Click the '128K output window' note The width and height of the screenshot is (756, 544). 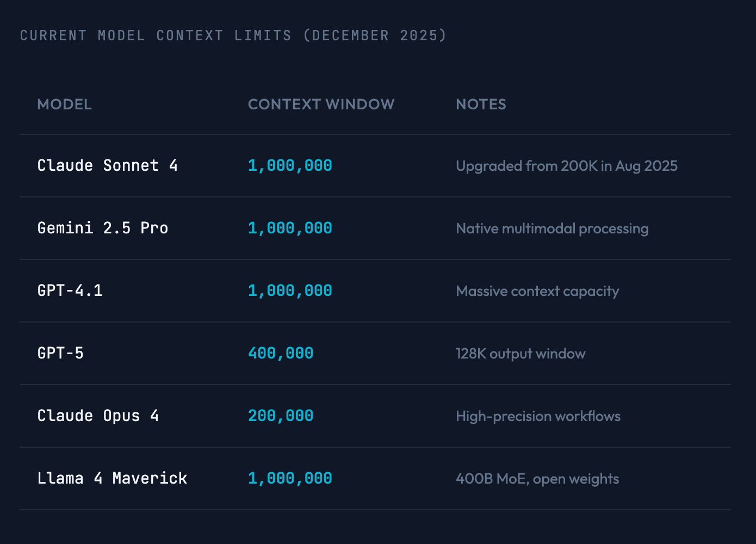click(x=520, y=354)
